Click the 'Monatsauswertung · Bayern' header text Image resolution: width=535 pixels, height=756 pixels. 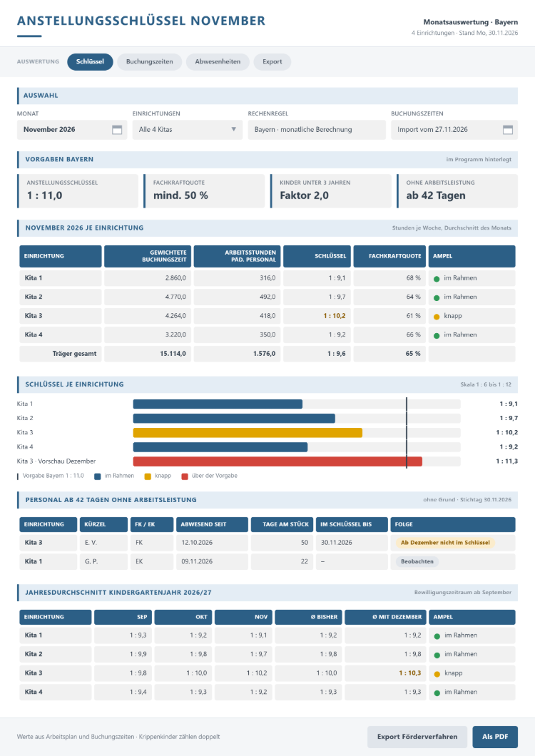click(470, 22)
